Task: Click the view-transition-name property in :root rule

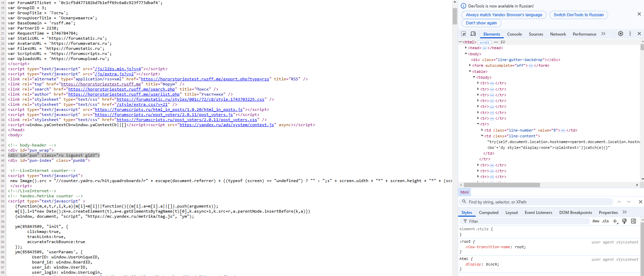Action: [488, 247]
